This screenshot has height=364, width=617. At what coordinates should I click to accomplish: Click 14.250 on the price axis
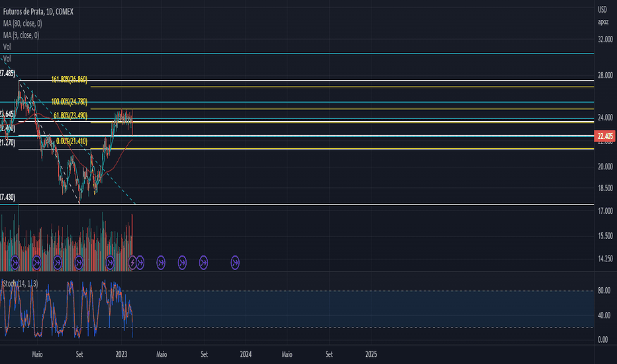[605, 259]
